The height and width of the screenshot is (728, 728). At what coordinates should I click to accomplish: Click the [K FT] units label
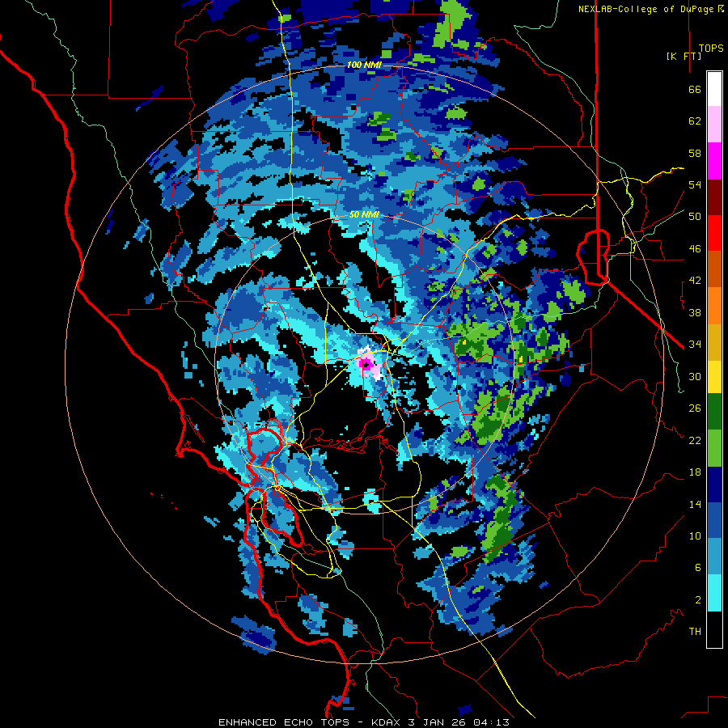684,56
